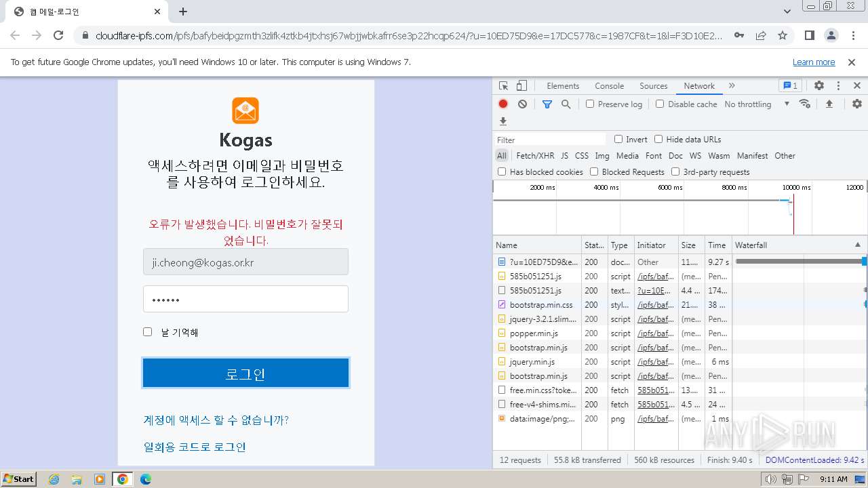The width and height of the screenshot is (868, 488).
Task: Check Has blocked cookies checkbox
Action: coord(502,171)
